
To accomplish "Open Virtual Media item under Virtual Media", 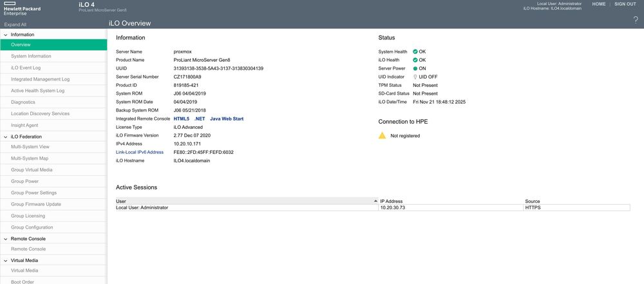I will coord(53,271).
